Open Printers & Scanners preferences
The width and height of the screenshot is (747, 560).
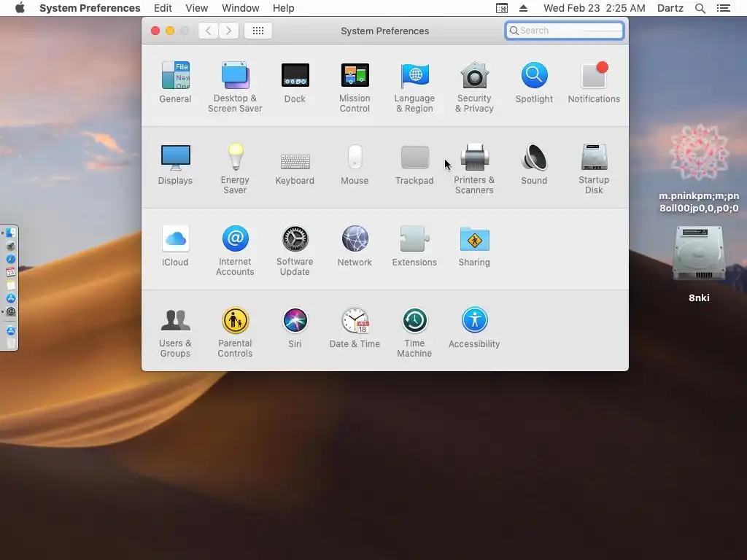pyautogui.click(x=474, y=169)
